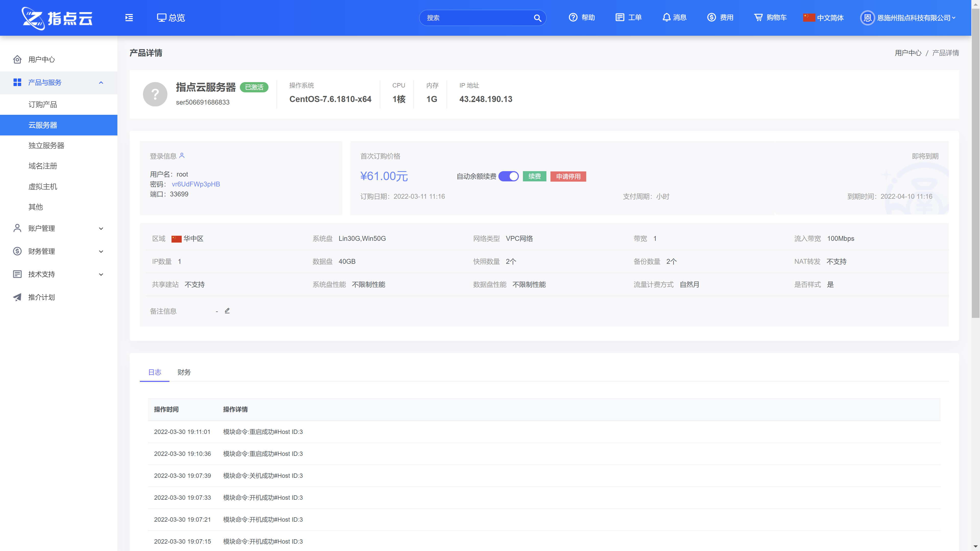Viewport: 980px width, 551px height.
Task: Click the 费用 dollar icon in header
Action: [711, 18]
